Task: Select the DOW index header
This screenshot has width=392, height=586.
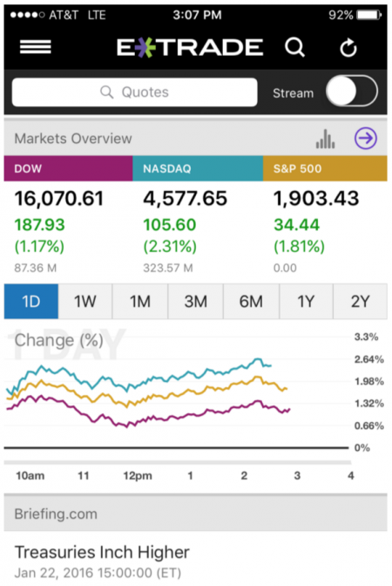Action: coord(68,168)
